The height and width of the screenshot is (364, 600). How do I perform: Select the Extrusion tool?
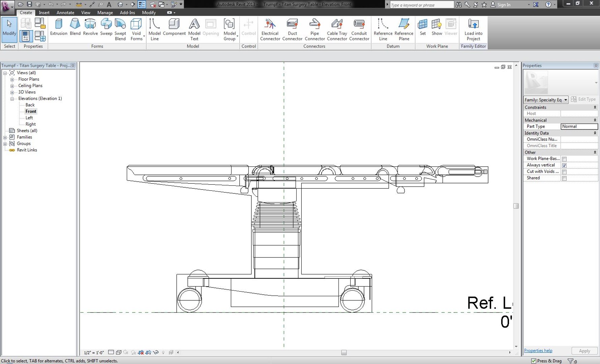click(x=59, y=27)
